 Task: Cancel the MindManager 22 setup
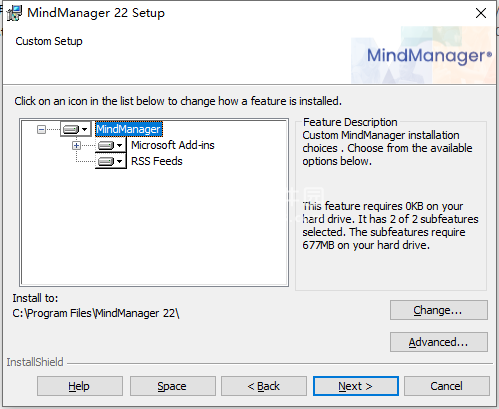point(447,386)
